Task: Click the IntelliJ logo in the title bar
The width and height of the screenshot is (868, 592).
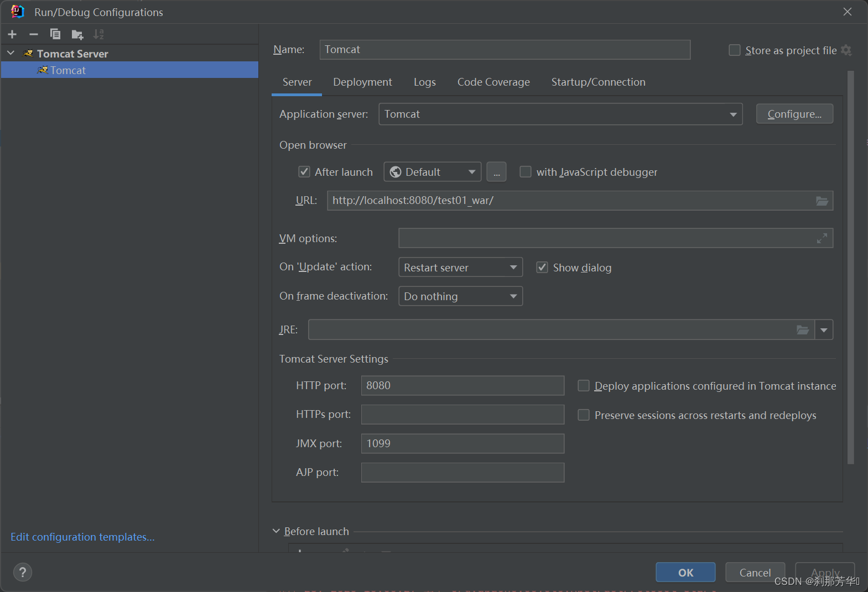Action: pos(17,12)
